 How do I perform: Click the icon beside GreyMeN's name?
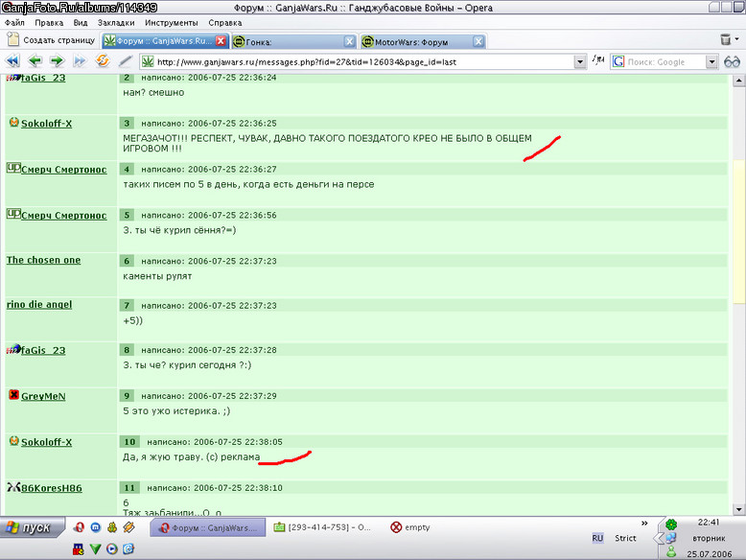13,395
